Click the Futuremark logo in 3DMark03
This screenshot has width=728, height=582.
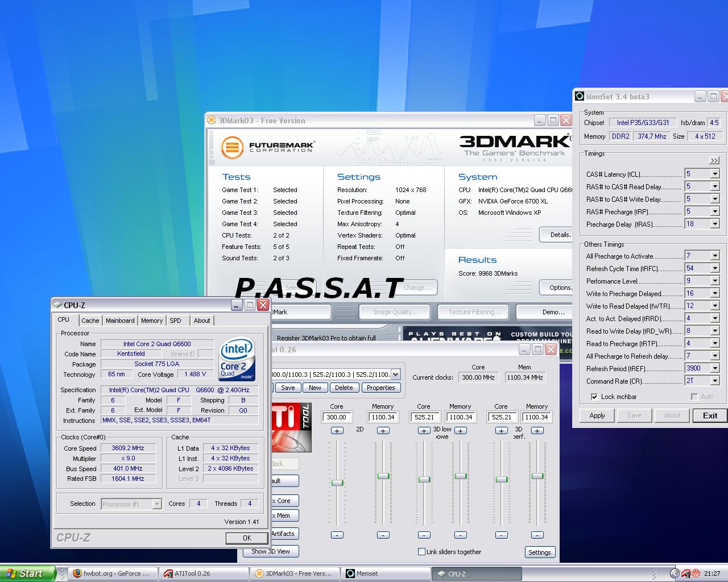[x=267, y=147]
